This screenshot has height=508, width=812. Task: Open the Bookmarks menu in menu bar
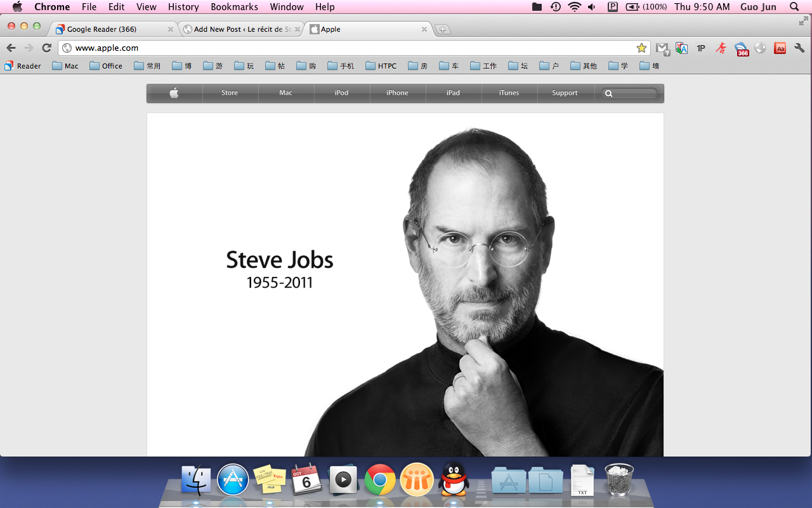tap(234, 7)
